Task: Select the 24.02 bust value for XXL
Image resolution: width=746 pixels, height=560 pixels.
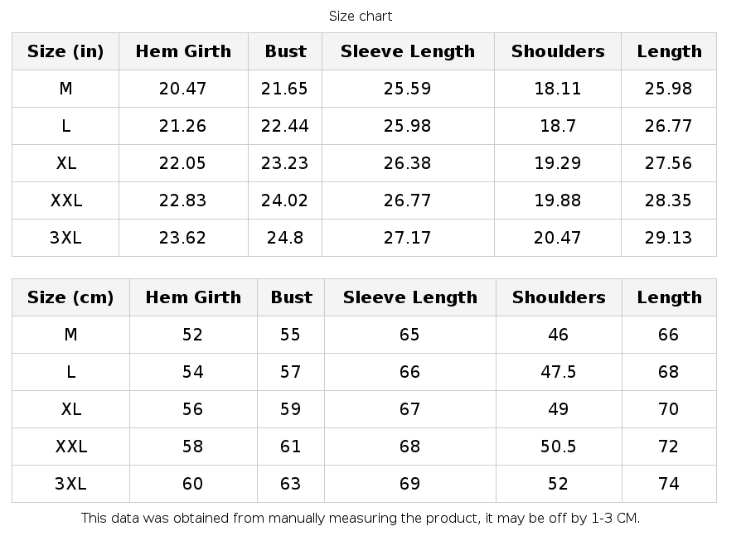Action: click(x=284, y=200)
